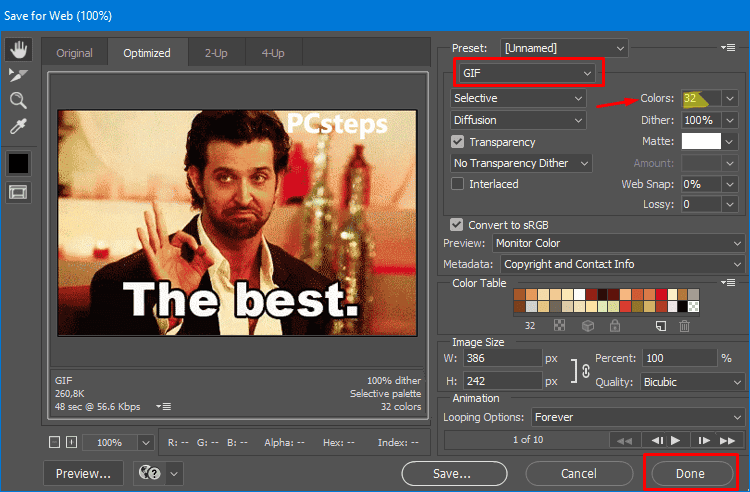Click the Web Snap value field
The height and width of the screenshot is (492, 750).
click(x=701, y=184)
